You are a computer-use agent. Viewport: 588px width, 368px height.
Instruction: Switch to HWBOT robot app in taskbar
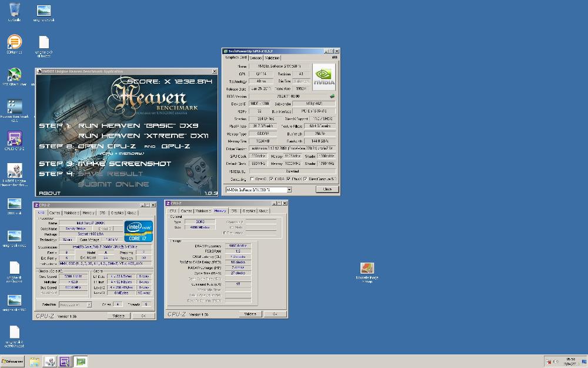(x=49, y=362)
